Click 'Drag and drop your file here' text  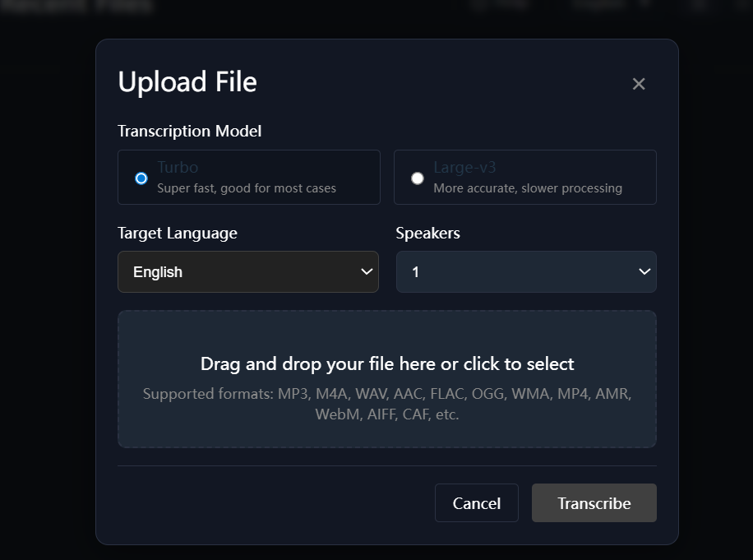tap(386, 364)
